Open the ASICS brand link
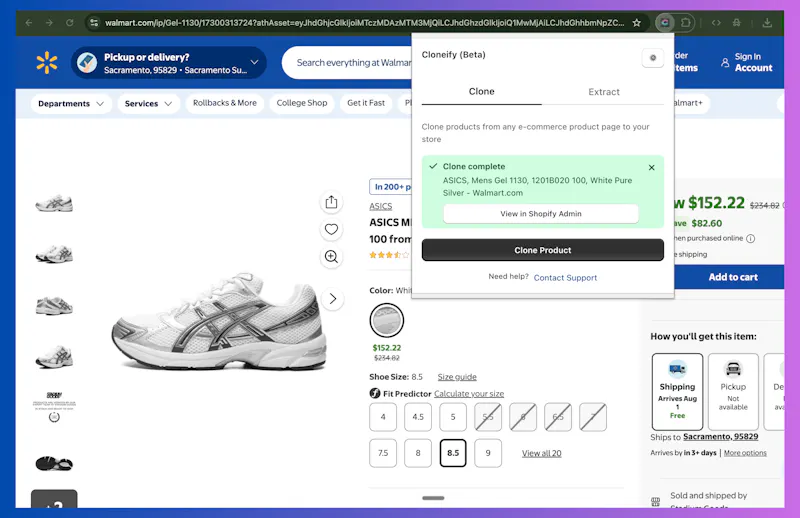 (x=381, y=206)
